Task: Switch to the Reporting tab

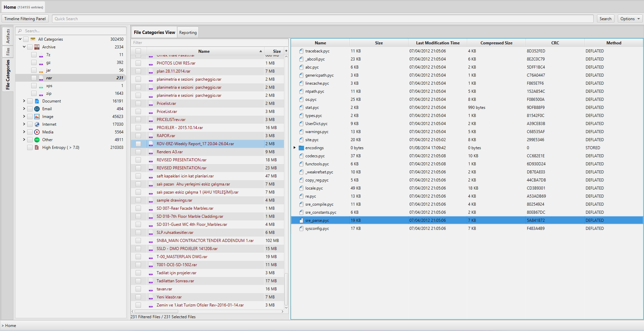Action: [188, 32]
